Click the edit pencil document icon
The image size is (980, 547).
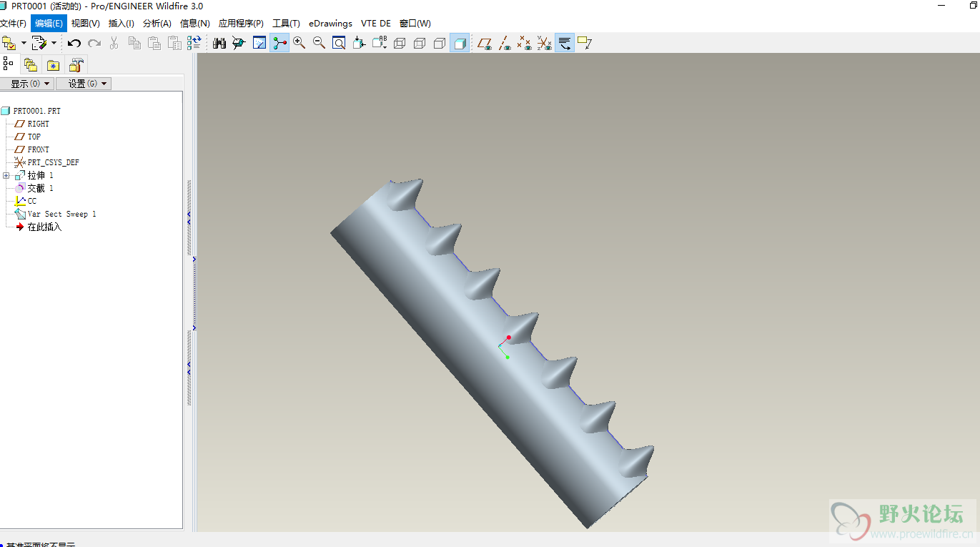[x=39, y=44]
